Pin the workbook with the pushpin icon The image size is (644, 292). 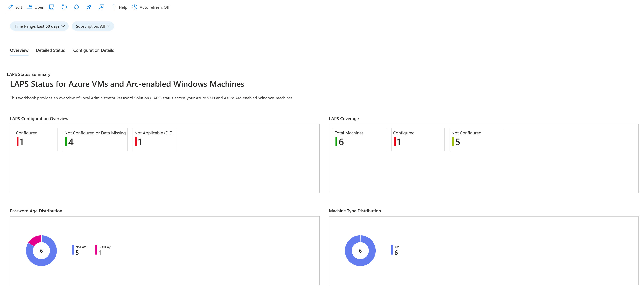(89, 7)
